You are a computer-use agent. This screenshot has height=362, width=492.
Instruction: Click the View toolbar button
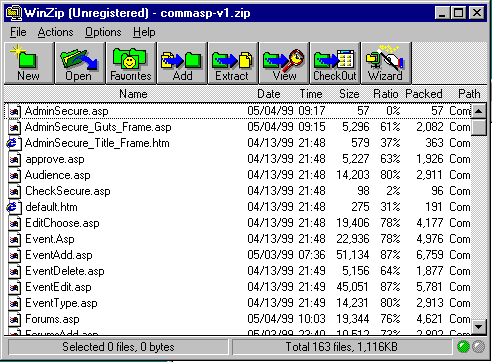(284, 63)
